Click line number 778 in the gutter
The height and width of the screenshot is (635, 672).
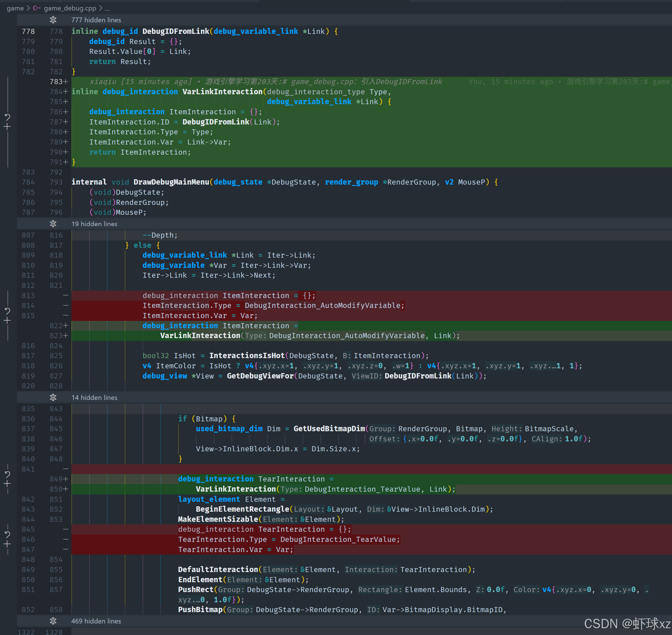click(28, 32)
